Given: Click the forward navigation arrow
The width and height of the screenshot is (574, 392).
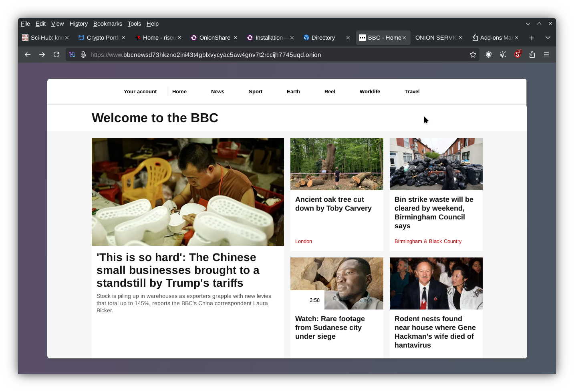Looking at the screenshot, I should click(42, 54).
